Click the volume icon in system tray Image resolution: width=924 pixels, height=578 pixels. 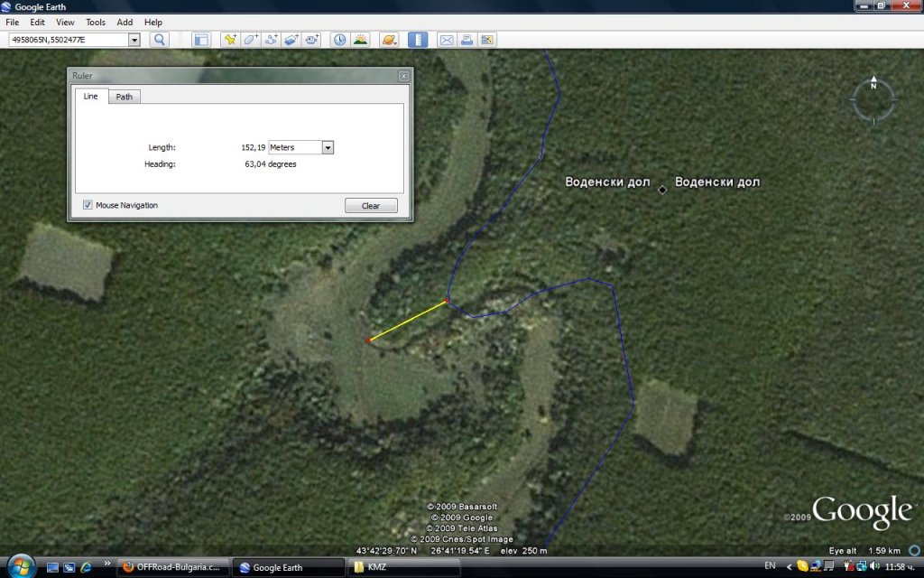[874, 566]
